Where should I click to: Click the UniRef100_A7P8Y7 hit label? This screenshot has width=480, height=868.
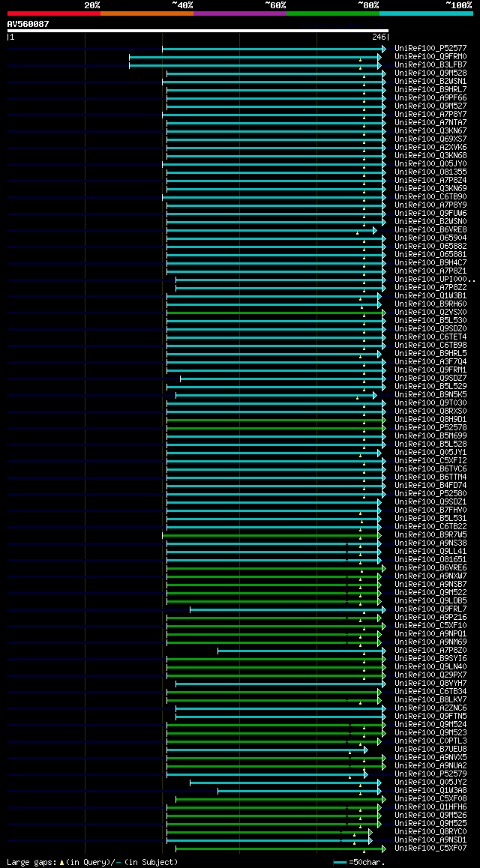pyautogui.click(x=430, y=114)
